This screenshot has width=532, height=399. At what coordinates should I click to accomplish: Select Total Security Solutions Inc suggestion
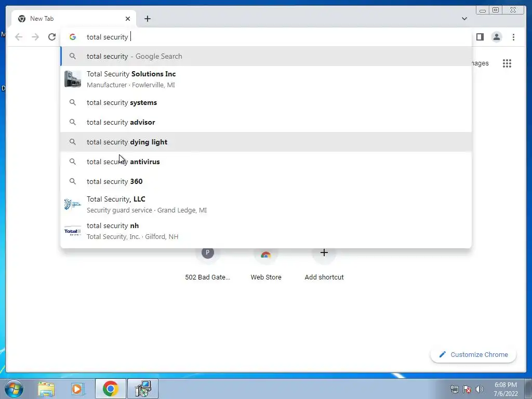(266, 79)
